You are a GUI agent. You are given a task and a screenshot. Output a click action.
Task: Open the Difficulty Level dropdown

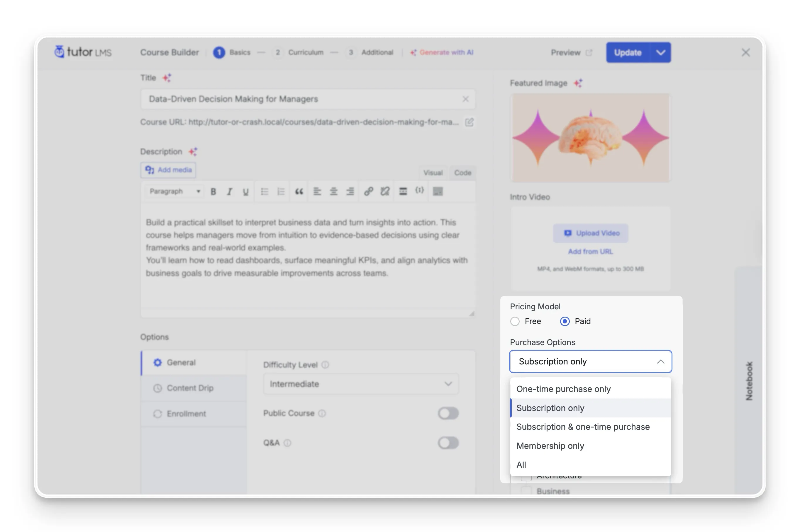click(361, 384)
